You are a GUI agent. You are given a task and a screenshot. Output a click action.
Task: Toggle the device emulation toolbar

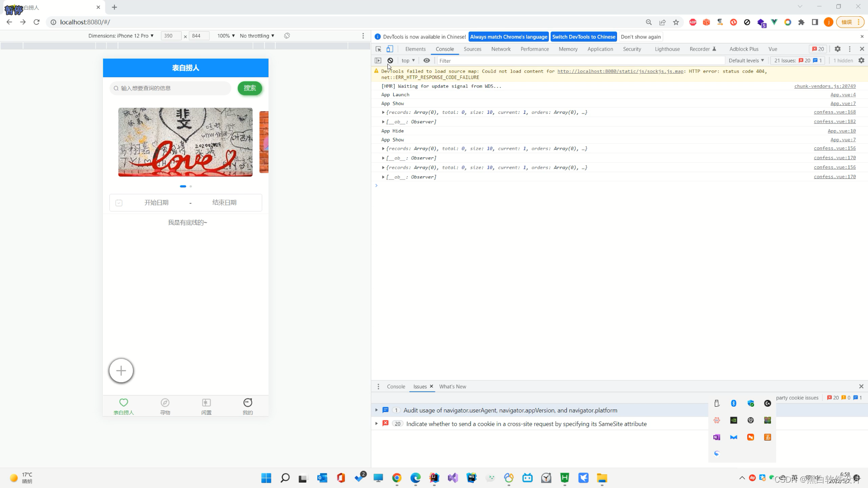pos(390,48)
